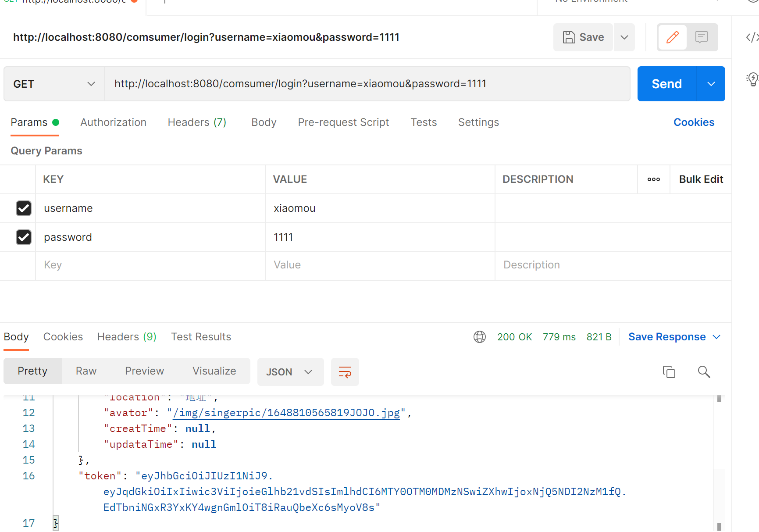759x532 pixels.
Task: Switch to the Authorization tab
Action: [x=113, y=122]
